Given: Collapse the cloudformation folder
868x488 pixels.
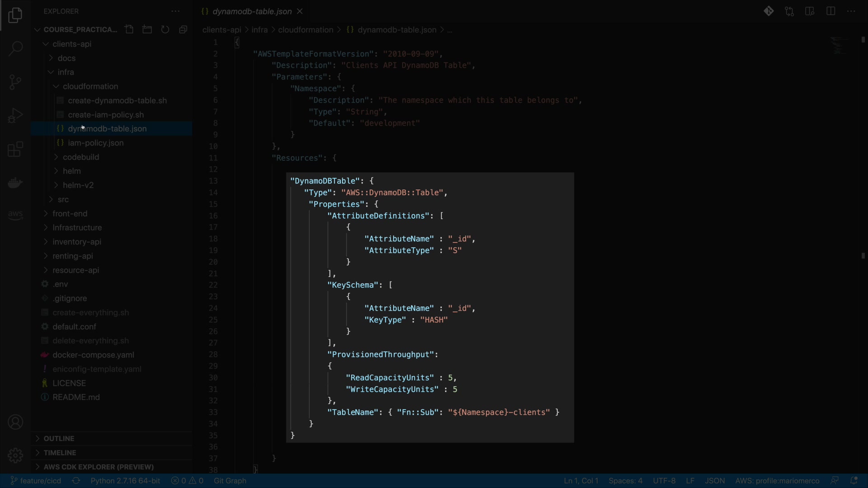Looking at the screenshot, I should pos(90,86).
